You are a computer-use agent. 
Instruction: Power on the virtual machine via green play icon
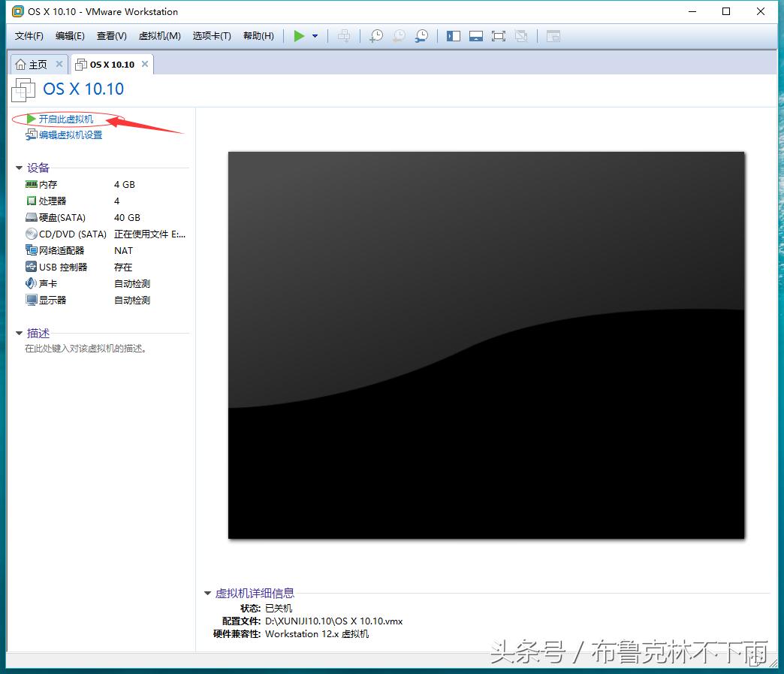coord(299,35)
